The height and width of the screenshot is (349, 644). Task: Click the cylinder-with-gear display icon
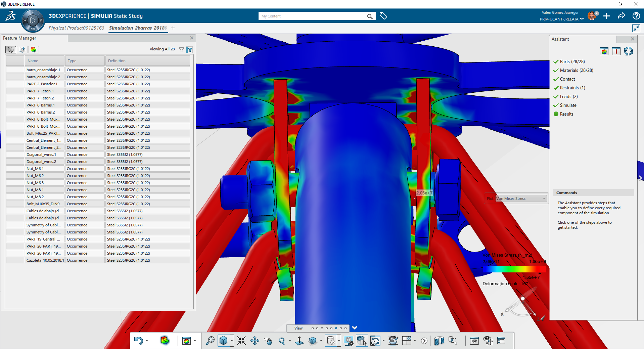[x=331, y=341]
